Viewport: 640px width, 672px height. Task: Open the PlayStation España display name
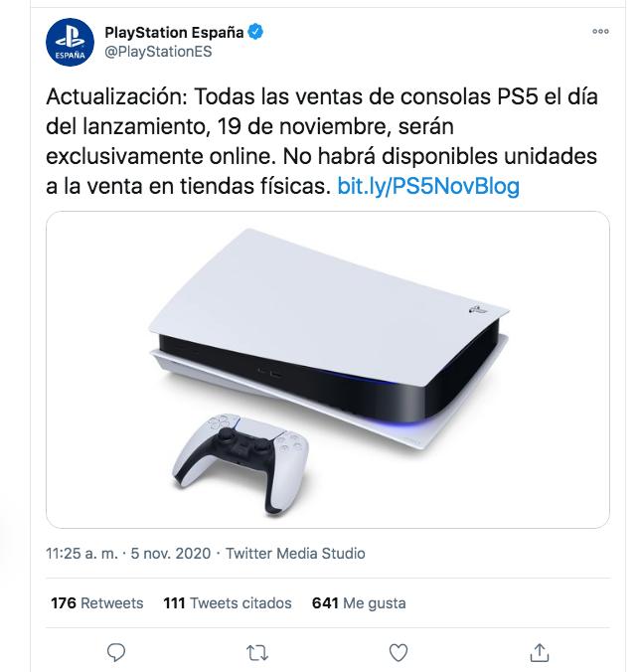point(174,32)
